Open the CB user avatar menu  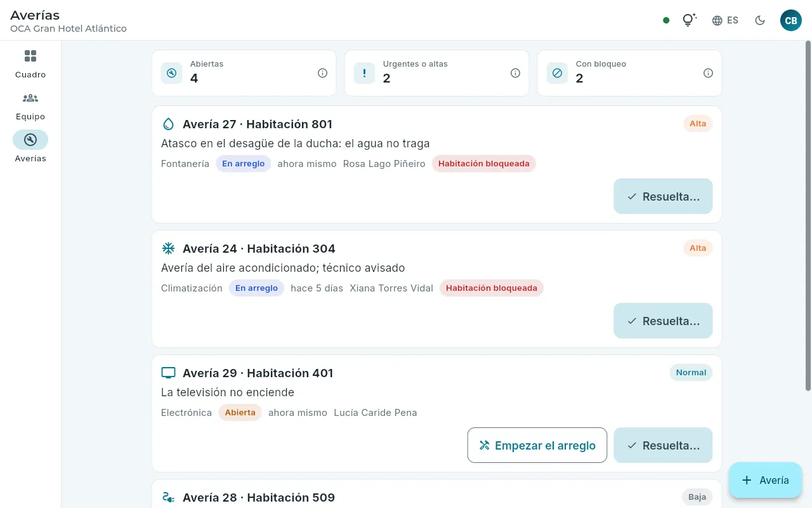791,20
